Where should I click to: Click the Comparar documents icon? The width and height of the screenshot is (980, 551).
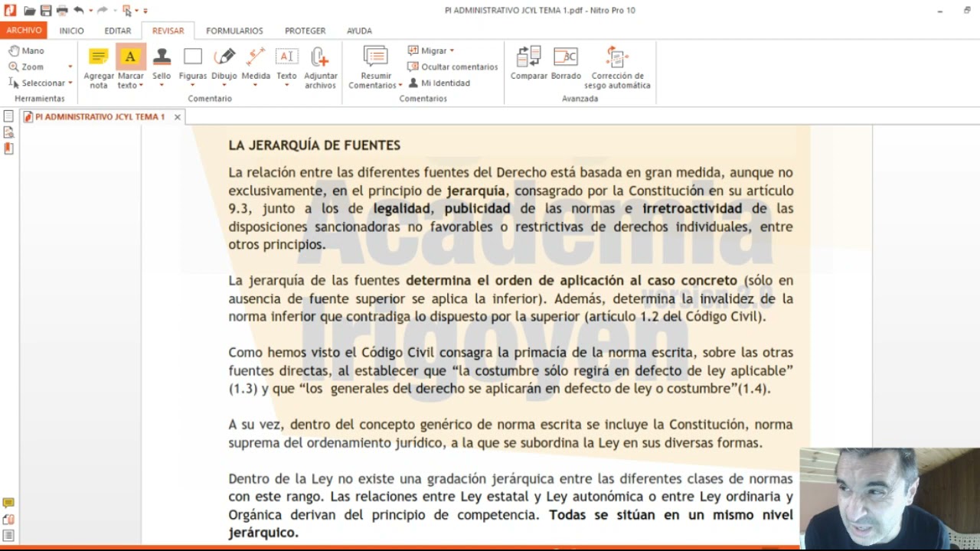tap(529, 57)
